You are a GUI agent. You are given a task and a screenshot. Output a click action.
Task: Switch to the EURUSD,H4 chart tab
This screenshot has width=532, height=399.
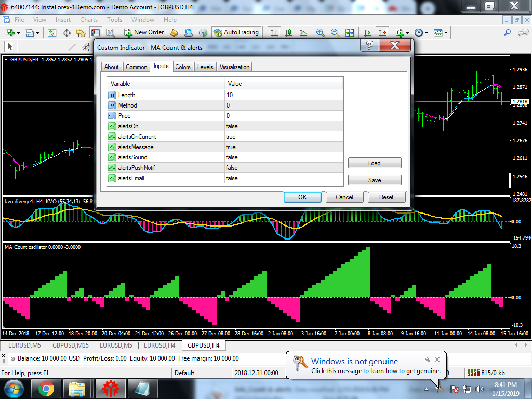tap(159, 345)
